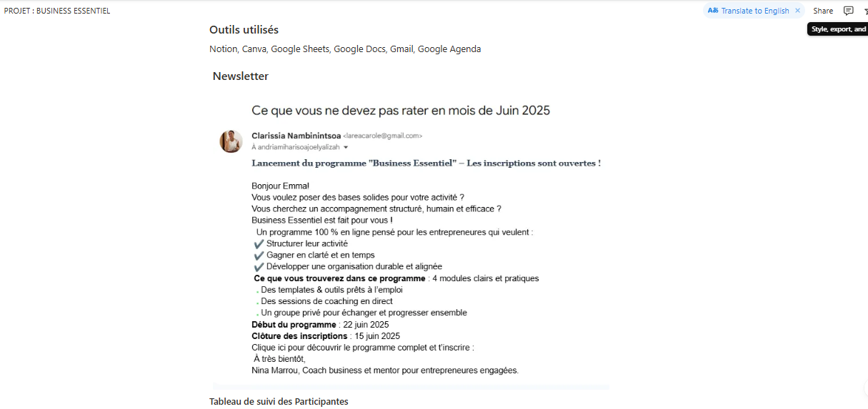Viewport: 868px width, 409px height.
Task: Click the 'Clique ici' line
Action: click(x=363, y=348)
